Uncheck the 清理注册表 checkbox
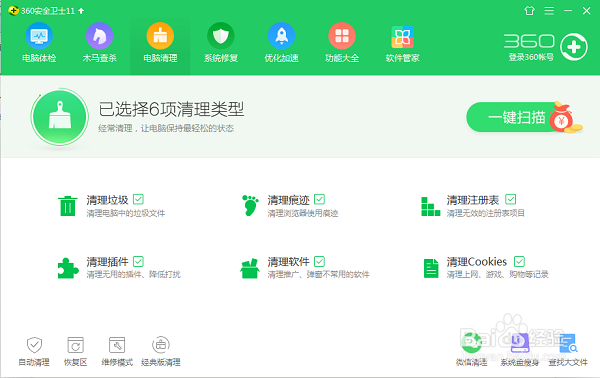600x378 pixels. (x=510, y=199)
